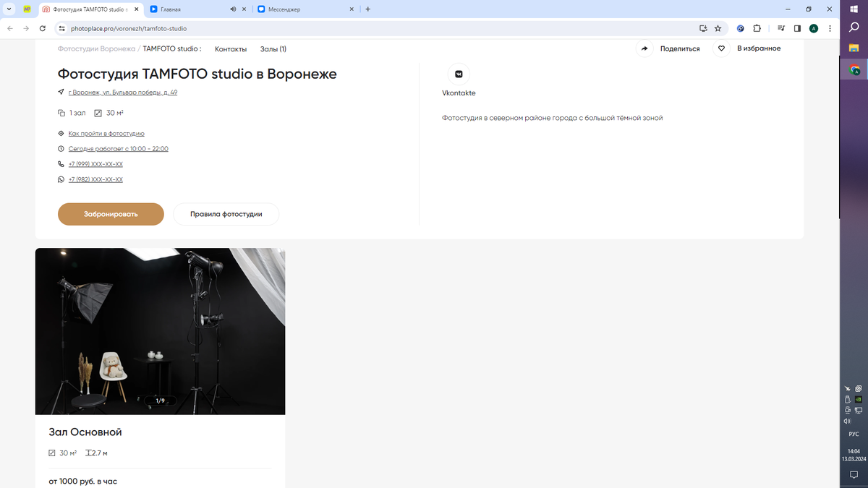This screenshot has width=868, height=488.
Task: Close the Мессенджер tab
Action: point(352,9)
